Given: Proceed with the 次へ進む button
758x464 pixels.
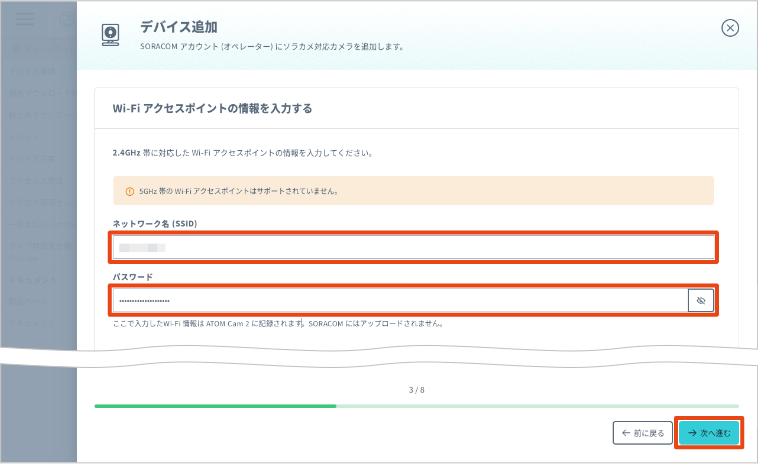Looking at the screenshot, I should (x=709, y=433).
